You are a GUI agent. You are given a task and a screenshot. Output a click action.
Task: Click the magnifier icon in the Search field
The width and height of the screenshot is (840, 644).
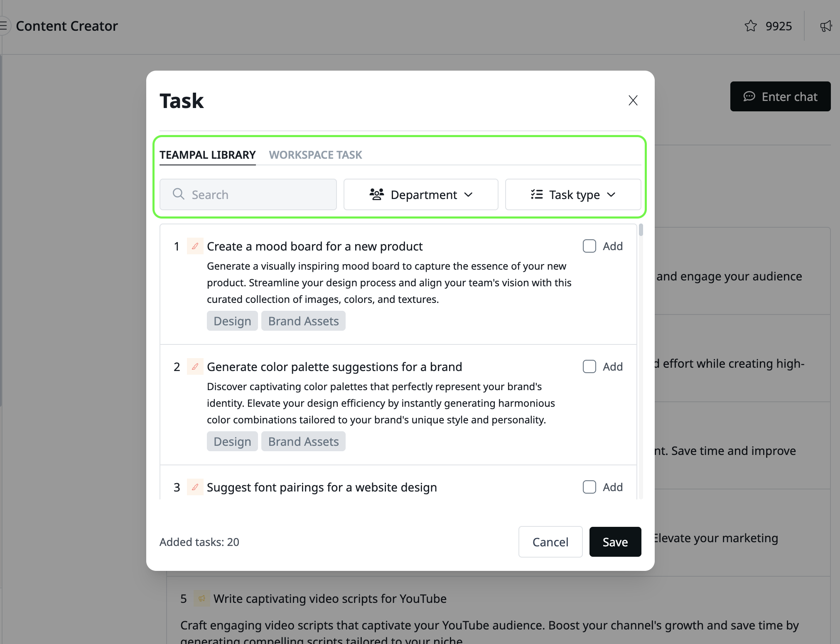click(179, 194)
